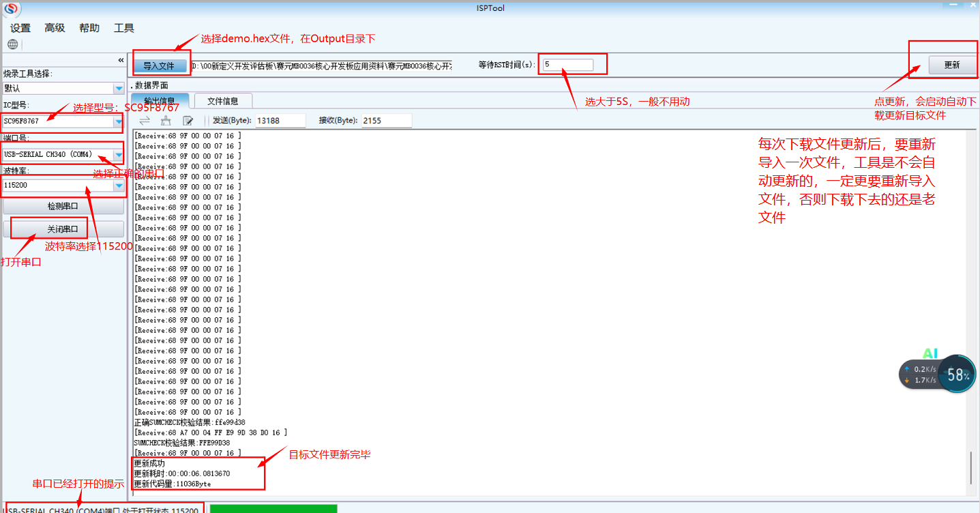The height and width of the screenshot is (513, 980).
Task: Click the 更新成功 log line
Action: [149, 463]
